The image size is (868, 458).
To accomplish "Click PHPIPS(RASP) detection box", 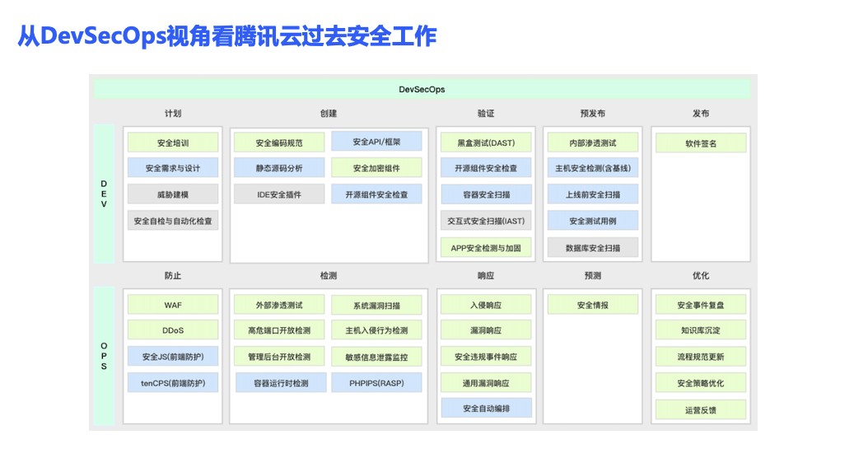I will (x=376, y=383).
